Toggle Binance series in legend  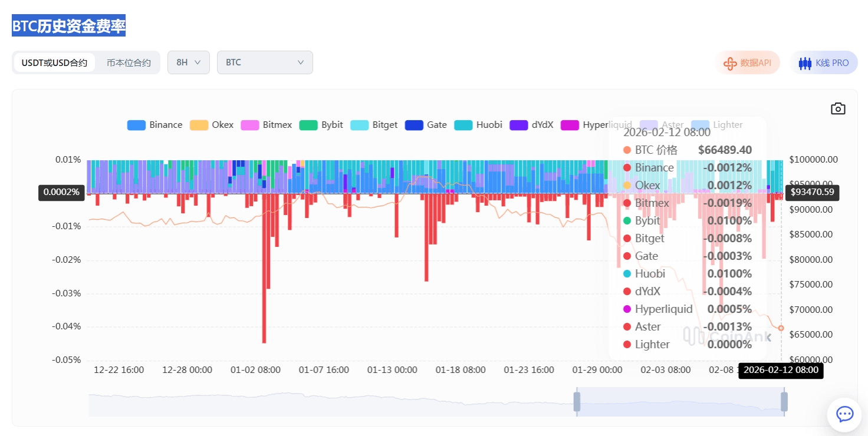tap(136, 125)
